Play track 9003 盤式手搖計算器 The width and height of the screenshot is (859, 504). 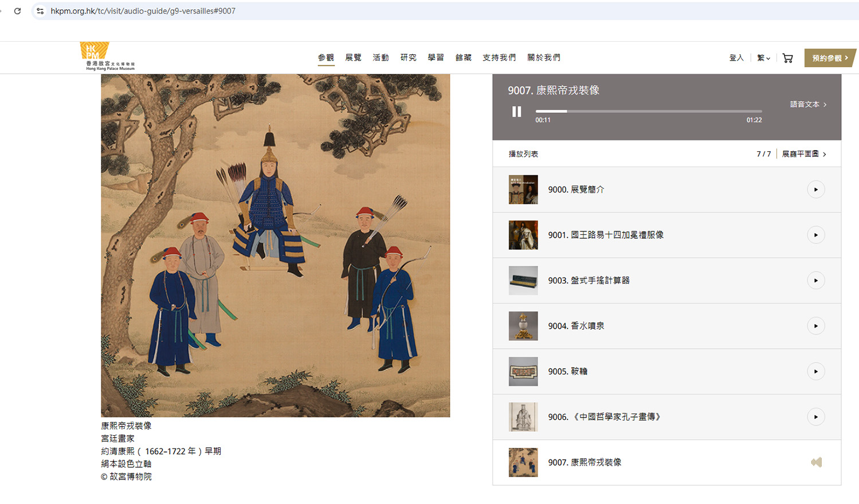point(815,281)
